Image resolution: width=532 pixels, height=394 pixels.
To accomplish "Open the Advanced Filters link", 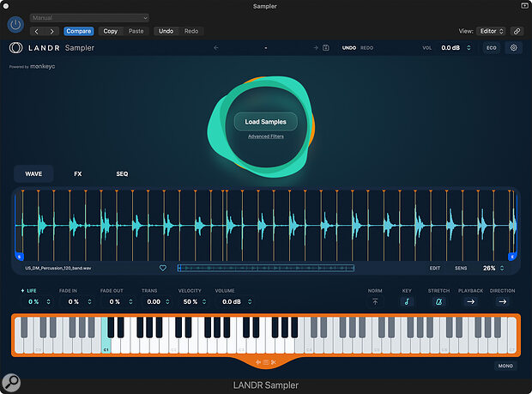I will click(x=266, y=136).
